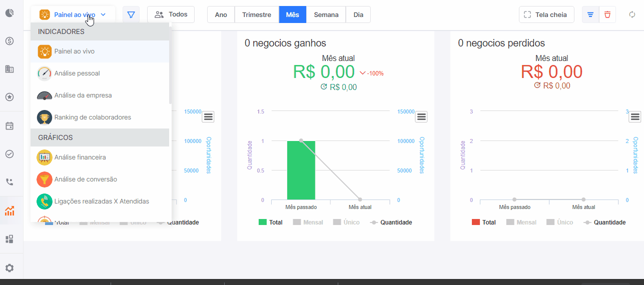Select Análise financeira menu item
This screenshot has width=644, height=285.
pyautogui.click(x=100, y=157)
